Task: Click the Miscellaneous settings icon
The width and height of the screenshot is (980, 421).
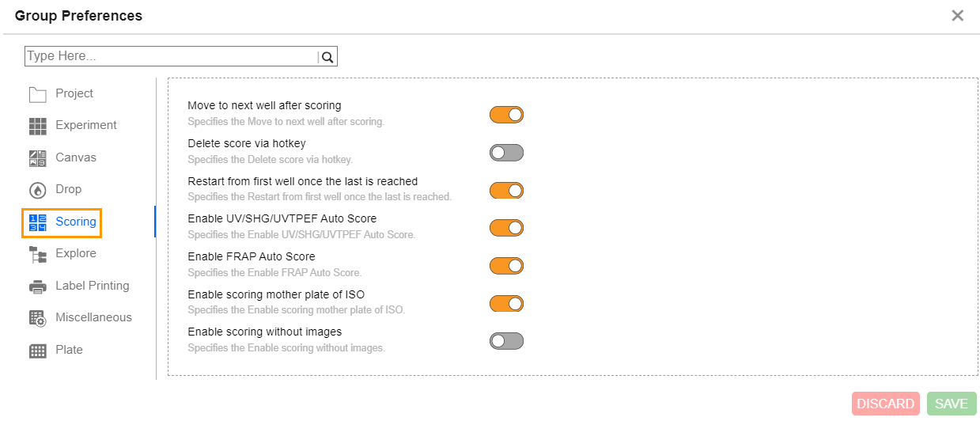Action: [38, 318]
